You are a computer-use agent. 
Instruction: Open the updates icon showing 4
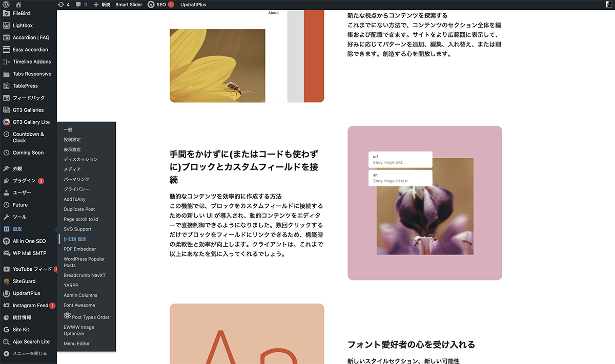click(x=64, y=5)
